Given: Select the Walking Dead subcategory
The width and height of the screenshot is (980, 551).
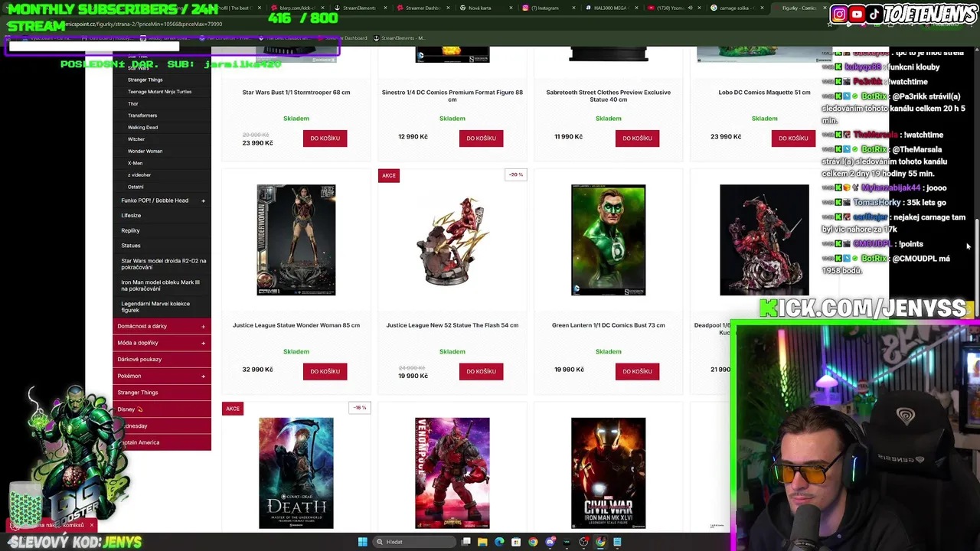Looking at the screenshot, I should click(142, 127).
